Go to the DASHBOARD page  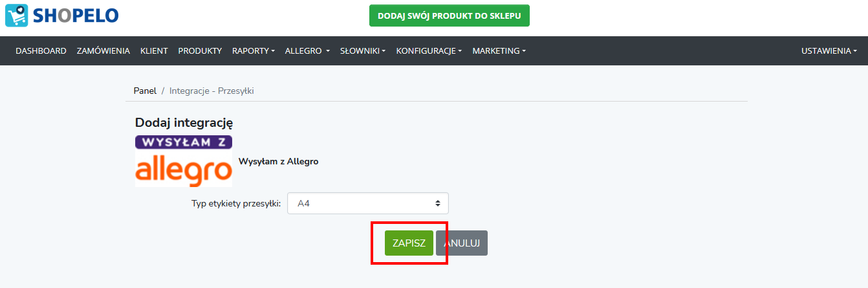click(41, 50)
